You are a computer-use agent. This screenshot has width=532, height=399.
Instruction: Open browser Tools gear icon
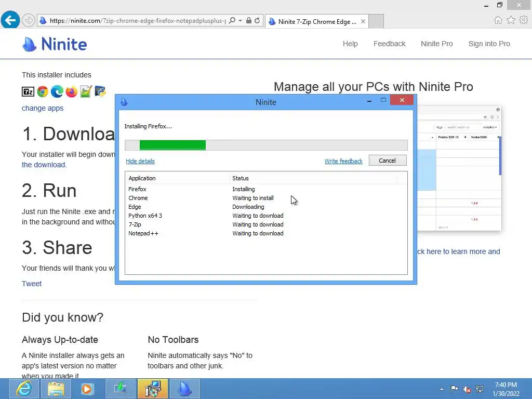click(524, 20)
